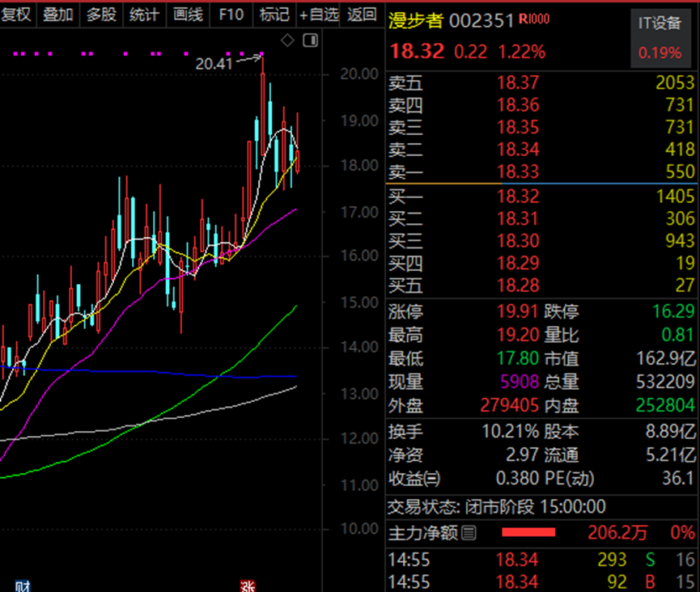Click the 20.00 price axis label

(359, 74)
